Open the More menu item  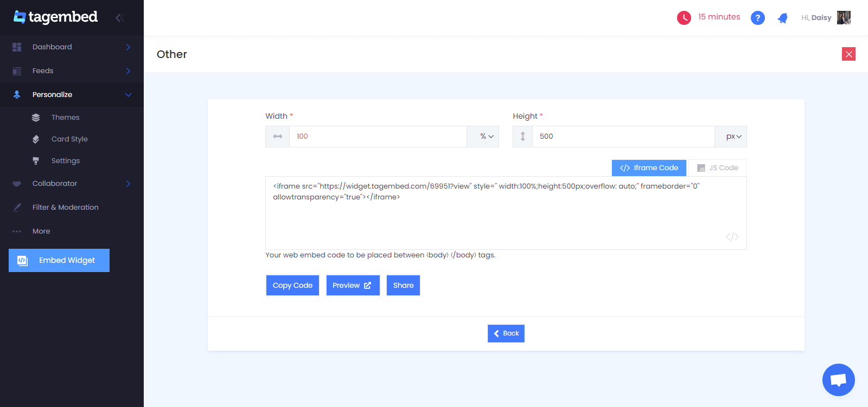(x=72, y=231)
